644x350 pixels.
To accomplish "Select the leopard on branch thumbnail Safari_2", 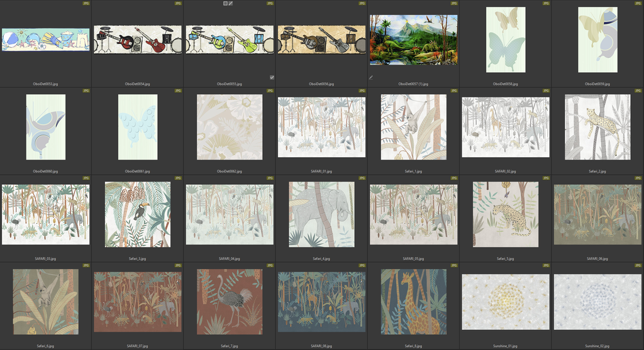I will (597, 127).
